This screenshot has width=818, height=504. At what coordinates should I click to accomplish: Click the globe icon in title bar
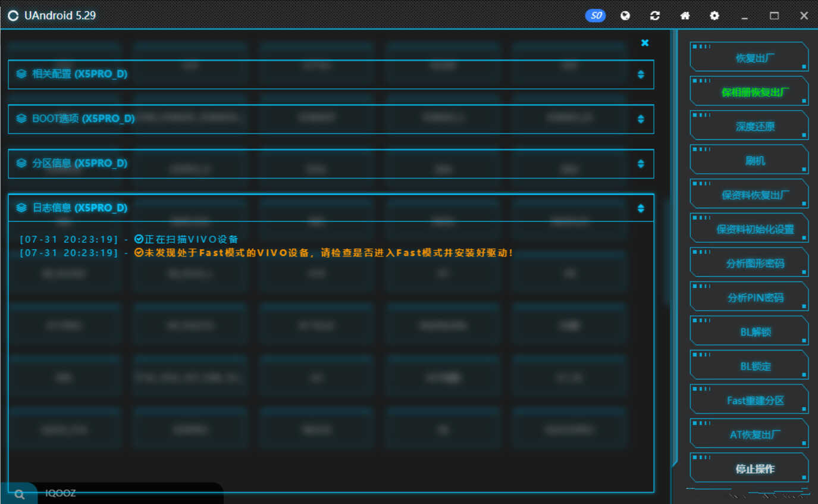pyautogui.click(x=625, y=16)
